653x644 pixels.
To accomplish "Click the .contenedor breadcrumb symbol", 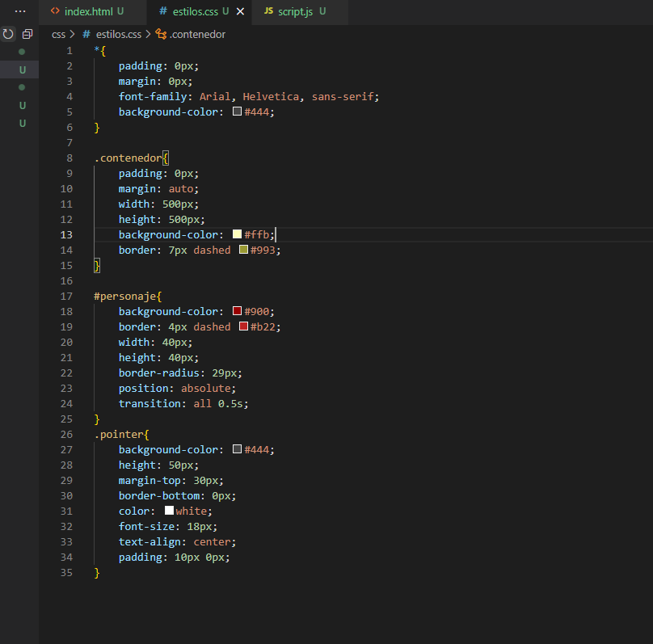I will (197, 35).
